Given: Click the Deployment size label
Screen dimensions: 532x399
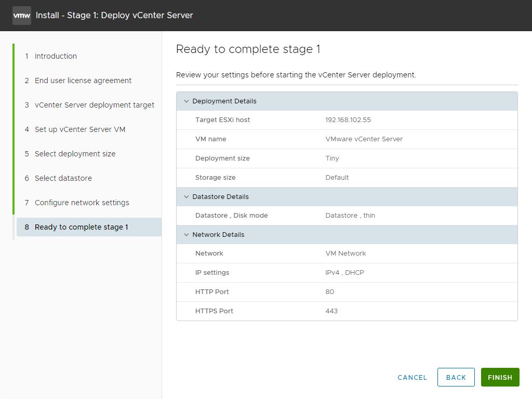Looking at the screenshot, I should coord(222,158).
